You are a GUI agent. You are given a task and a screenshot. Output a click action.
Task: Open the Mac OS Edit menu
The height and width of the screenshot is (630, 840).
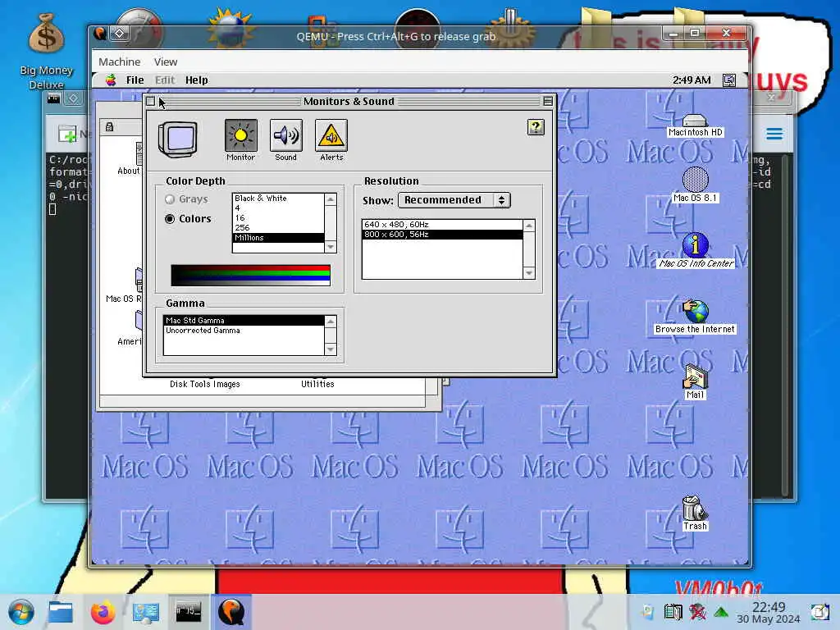click(165, 80)
